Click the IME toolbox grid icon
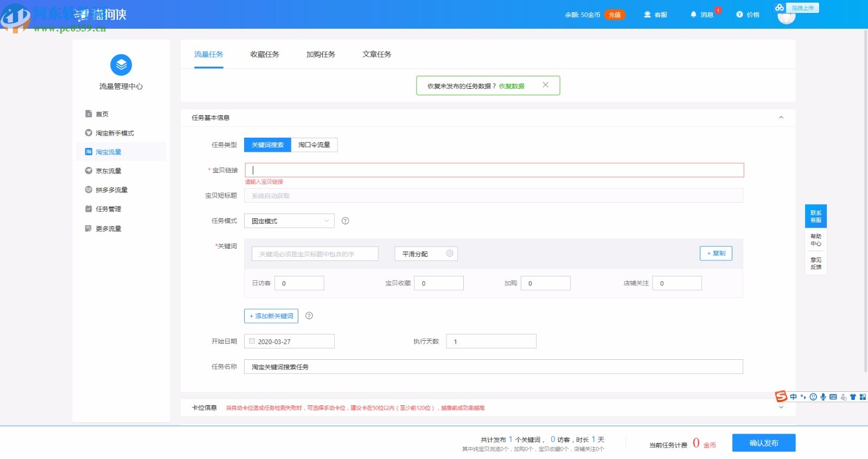This screenshot has width=868, height=459. (863, 397)
